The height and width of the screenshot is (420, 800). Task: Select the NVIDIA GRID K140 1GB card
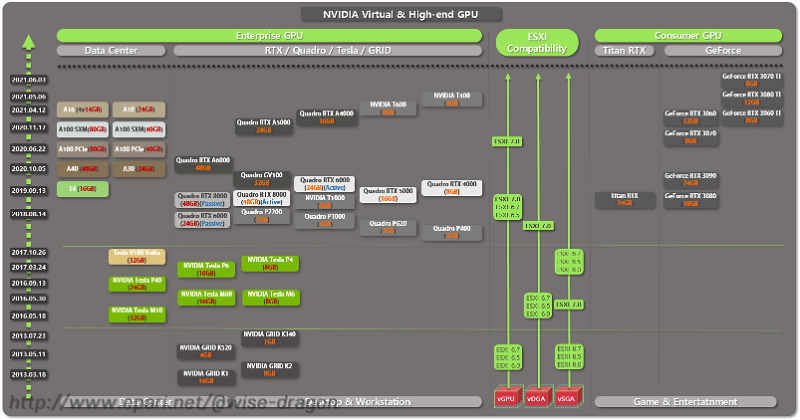point(269,338)
